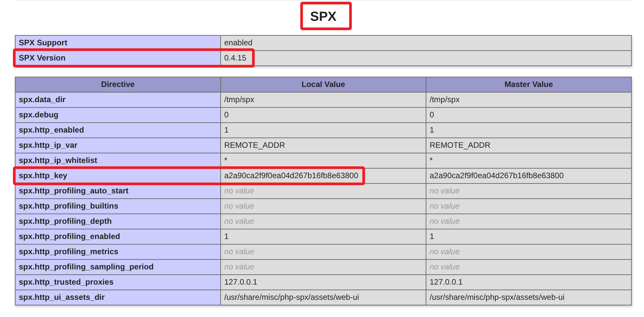
Task: Click the Local Value column header
Action: pyautogui.click(x=323, y=84)
